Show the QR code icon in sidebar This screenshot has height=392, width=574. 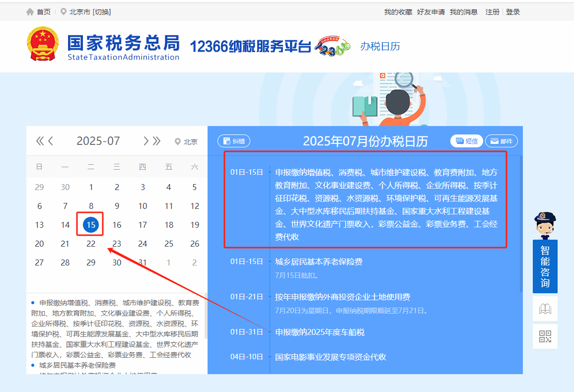tap(545, 336)
